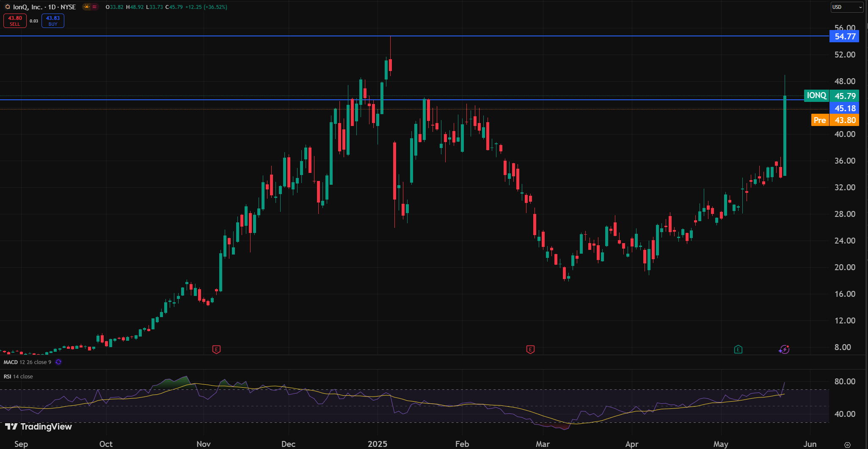Click the IonQ symbol logo icon
The width and height of the screenshot is (868, 449).
[x=7, y=7]
